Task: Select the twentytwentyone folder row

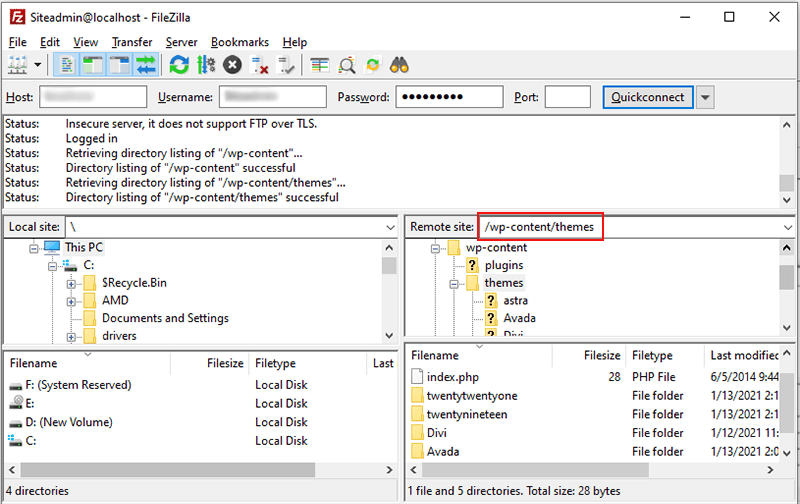Action: (472, 396)
